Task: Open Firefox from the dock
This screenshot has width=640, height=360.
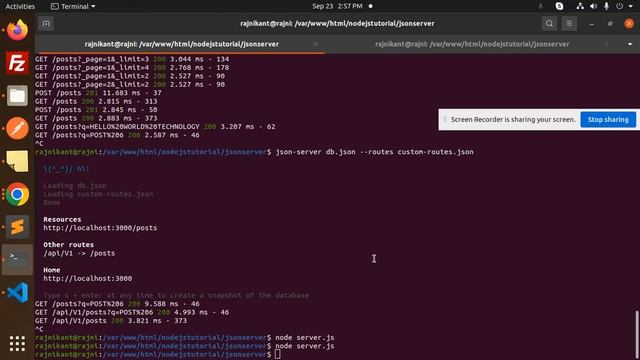Action: coord(17,30)
